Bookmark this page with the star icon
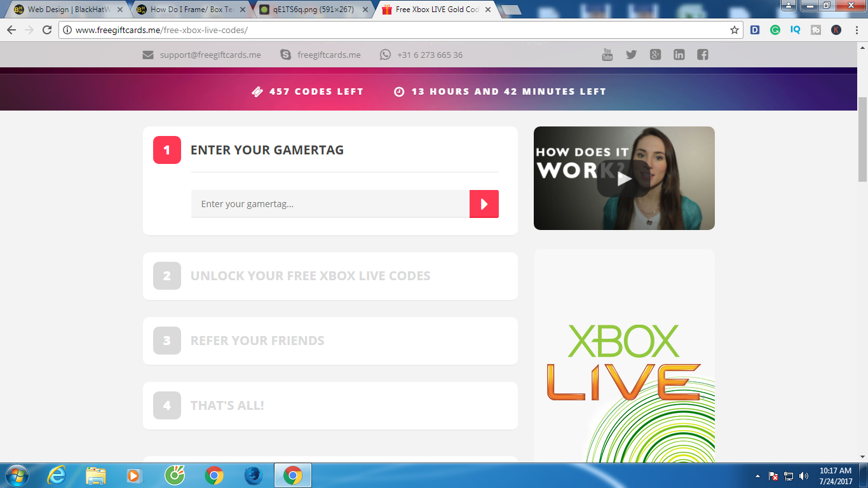 pos(735,30)
